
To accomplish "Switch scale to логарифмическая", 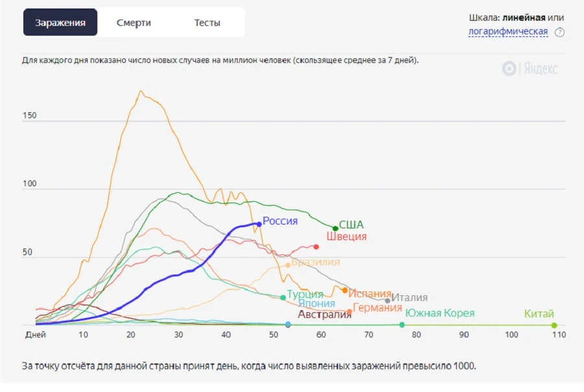I will point(508,31).
